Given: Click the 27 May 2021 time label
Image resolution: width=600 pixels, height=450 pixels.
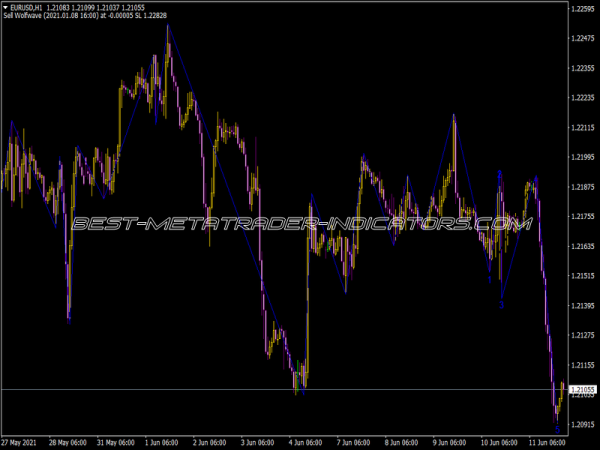Looking at the screenshot, I should coord(22,441).
